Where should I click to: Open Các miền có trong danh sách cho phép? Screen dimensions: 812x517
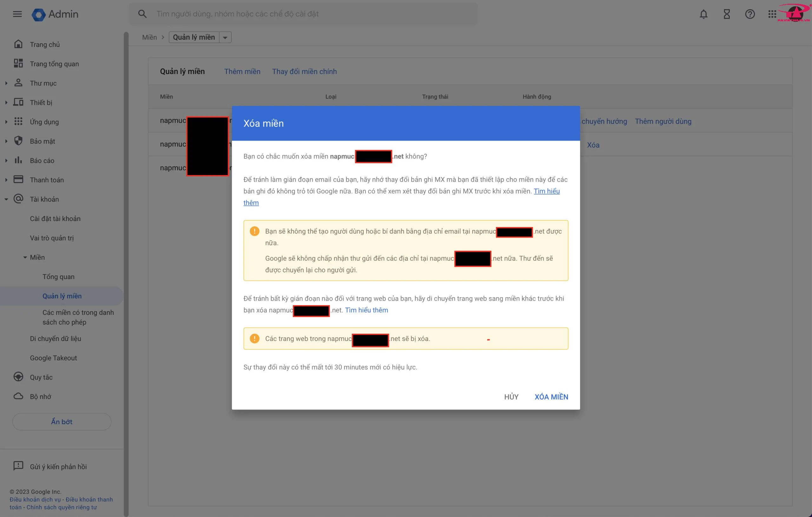pos(78,317)
